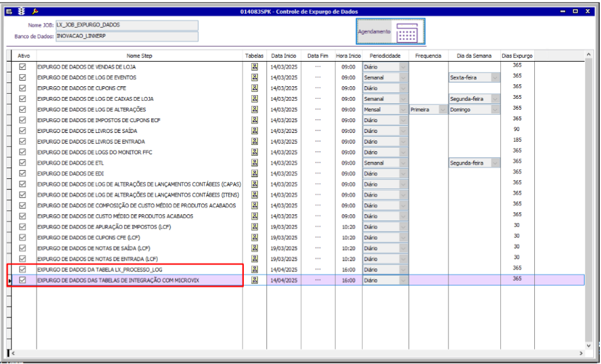
Task: Click the Data Inicio column header
Action: click(283, 56)
